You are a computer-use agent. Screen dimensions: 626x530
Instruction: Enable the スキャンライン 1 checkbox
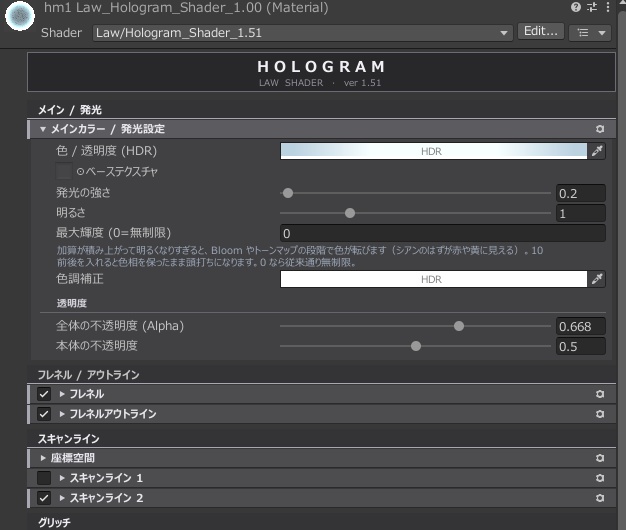coord(44,478)
